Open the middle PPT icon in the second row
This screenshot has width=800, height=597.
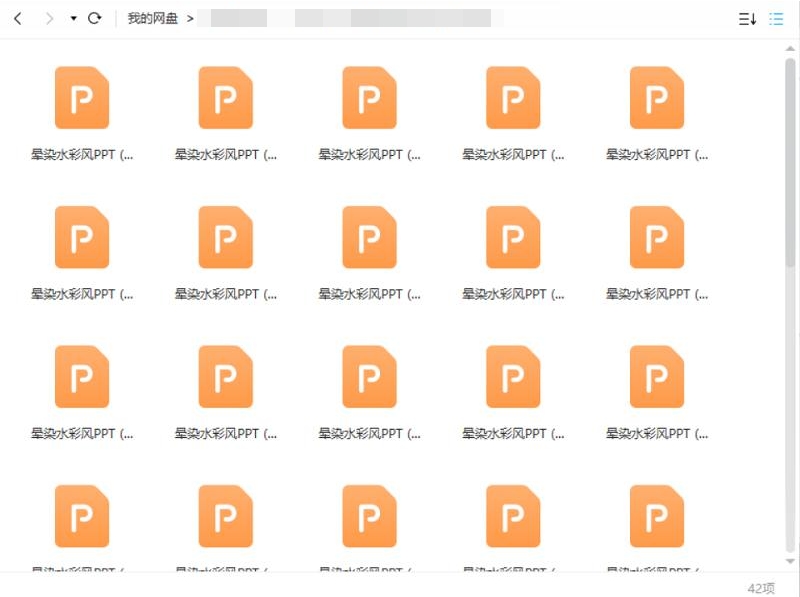[x=369, y=237]
